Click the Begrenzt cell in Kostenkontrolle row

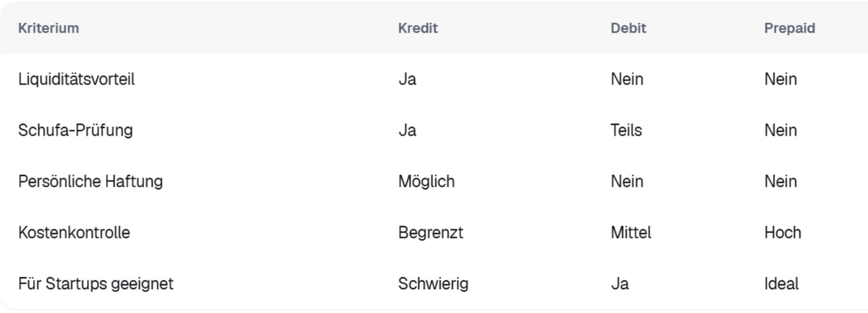[431, 233]
